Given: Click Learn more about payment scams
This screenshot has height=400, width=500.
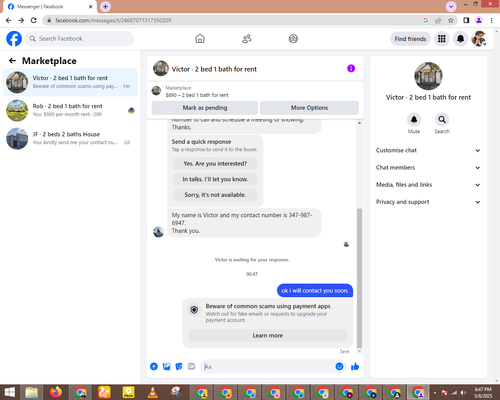Looking at the screenshot, I should coord(268,336).
